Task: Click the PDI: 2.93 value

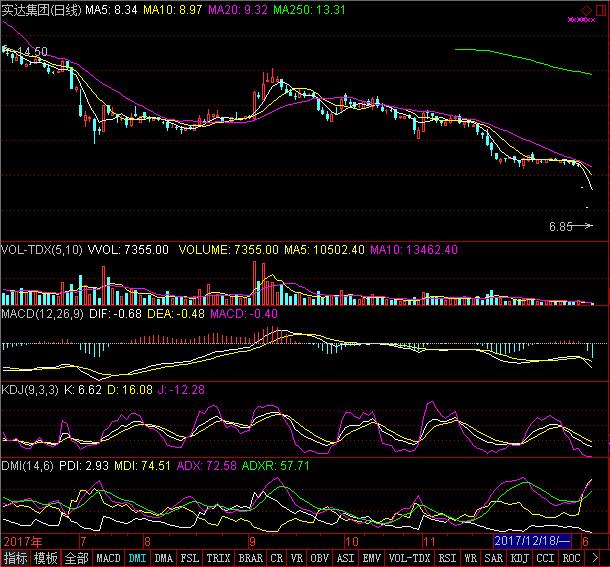Action: [x=84, y=465]
